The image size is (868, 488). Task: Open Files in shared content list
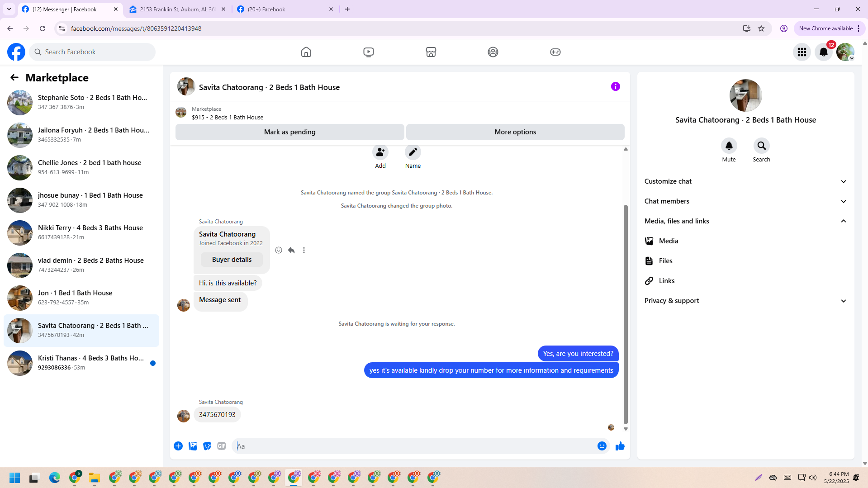pos(745,261)
